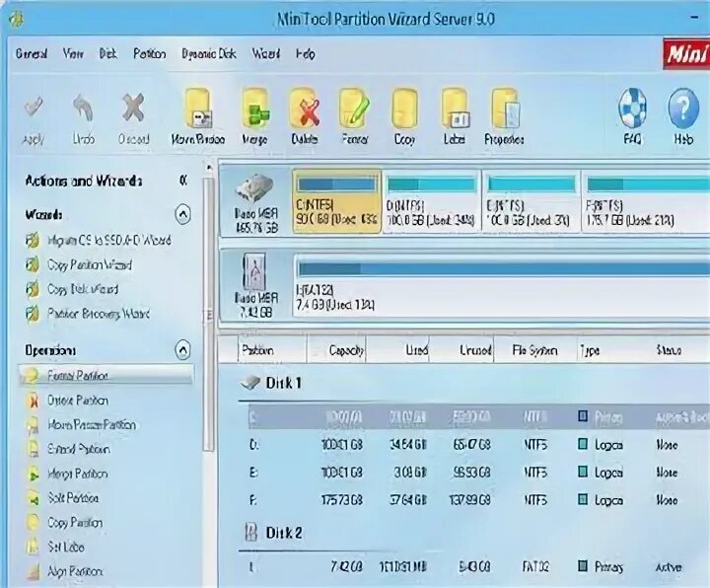
Task: Open the Dynamic Disk menu
Action: point(209,54)
